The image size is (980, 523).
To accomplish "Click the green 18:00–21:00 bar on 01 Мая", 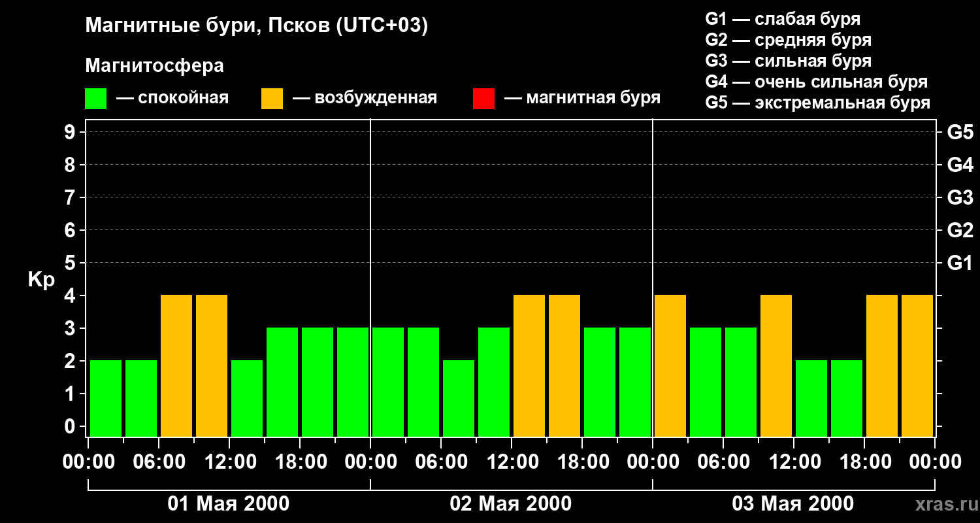I will point(318,382).
